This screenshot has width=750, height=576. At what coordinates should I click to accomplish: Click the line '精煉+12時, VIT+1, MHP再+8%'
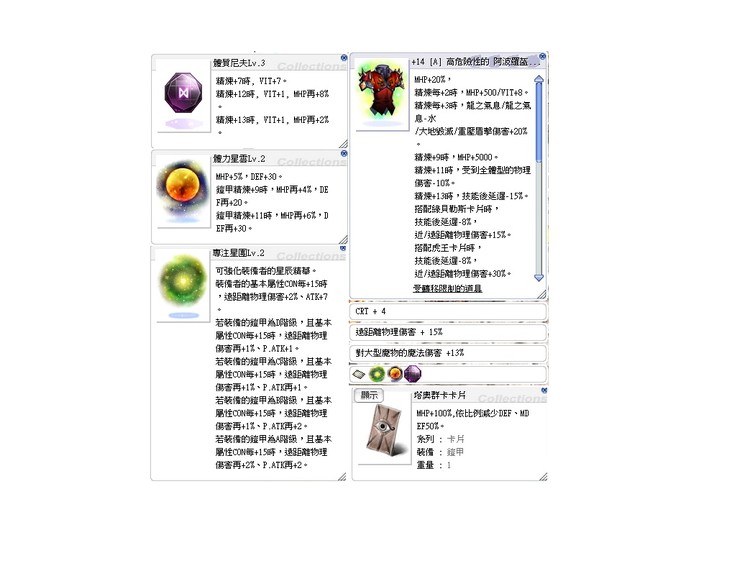272,94
